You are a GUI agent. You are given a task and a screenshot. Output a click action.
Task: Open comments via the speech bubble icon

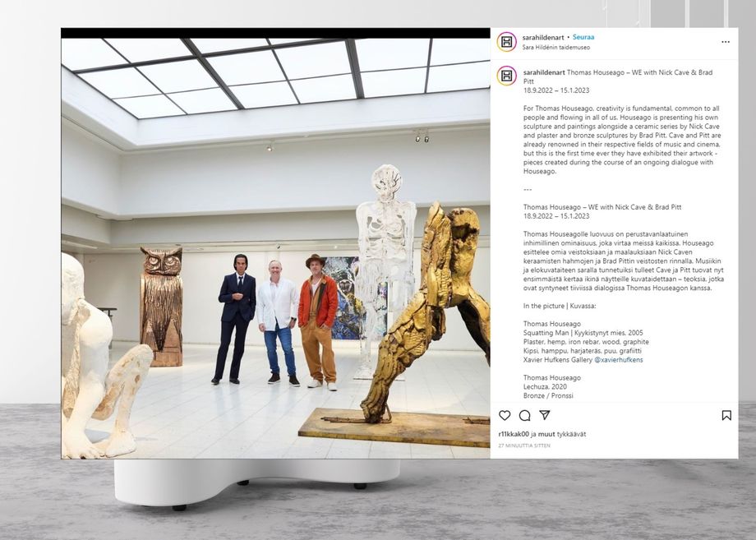pyautogui.click(x=524, y=415)
